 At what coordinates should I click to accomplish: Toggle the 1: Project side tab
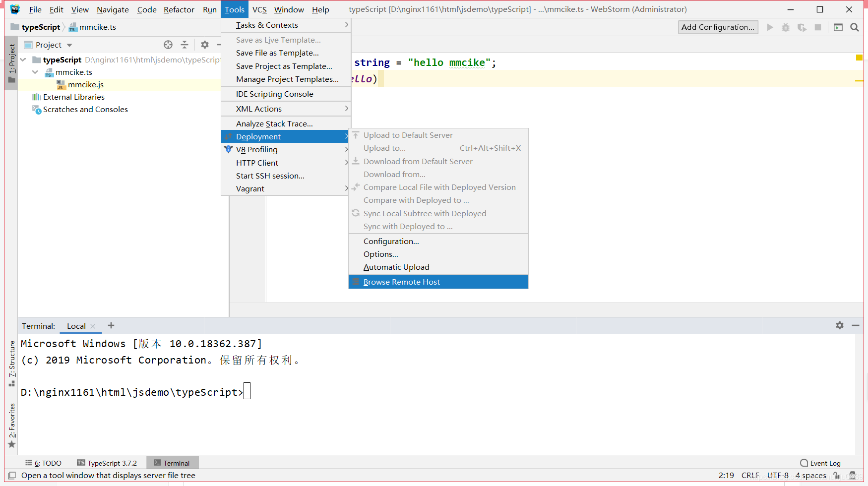point(11,63)
